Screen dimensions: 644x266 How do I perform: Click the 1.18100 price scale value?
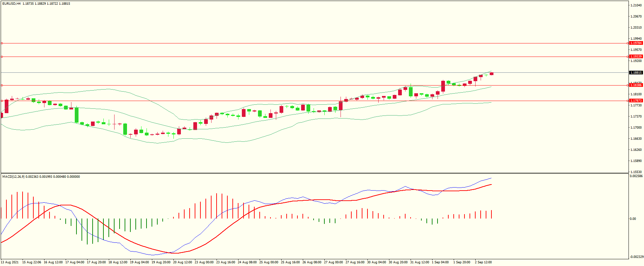pyautogui.click(x=636, y=94)
